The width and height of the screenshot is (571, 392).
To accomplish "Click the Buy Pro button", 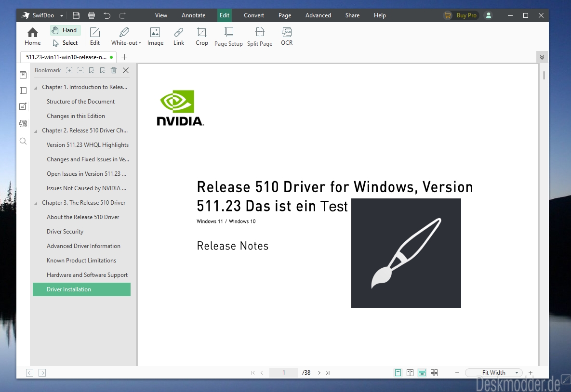I will (461, 15).
